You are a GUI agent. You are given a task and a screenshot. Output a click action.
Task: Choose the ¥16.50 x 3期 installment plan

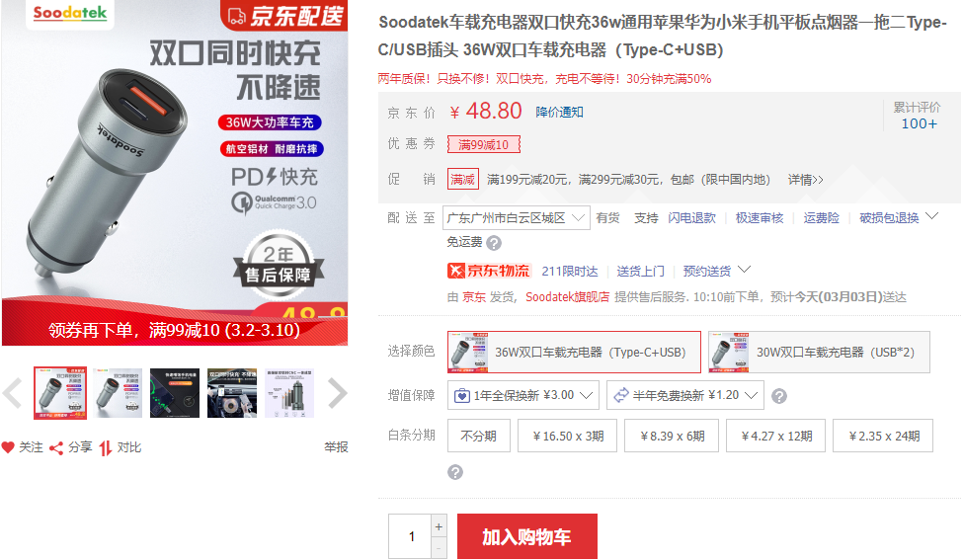(x=568, y=436)
